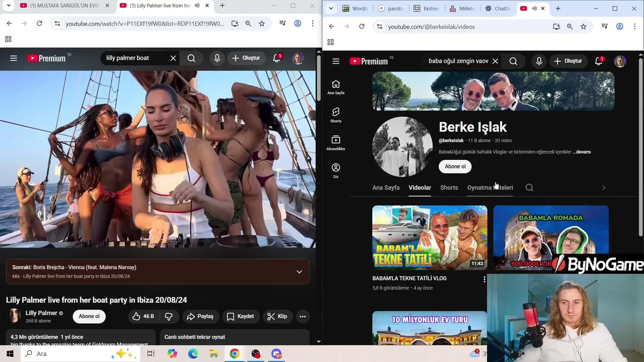The image size is (644, 362).
Task: Subscribe to Berke Işlak with Abone ol
Action: (455, 166)
